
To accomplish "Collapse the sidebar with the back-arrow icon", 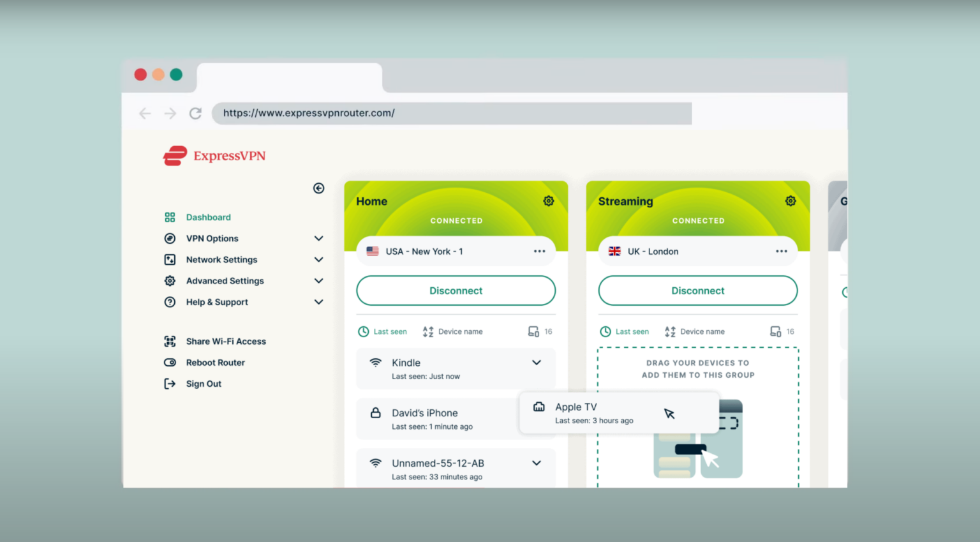I will (319, 188).
